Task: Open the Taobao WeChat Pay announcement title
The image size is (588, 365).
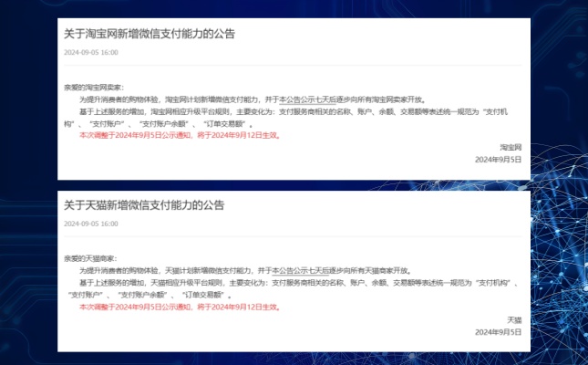Action: pyautogui.click(x=149, y=34)
